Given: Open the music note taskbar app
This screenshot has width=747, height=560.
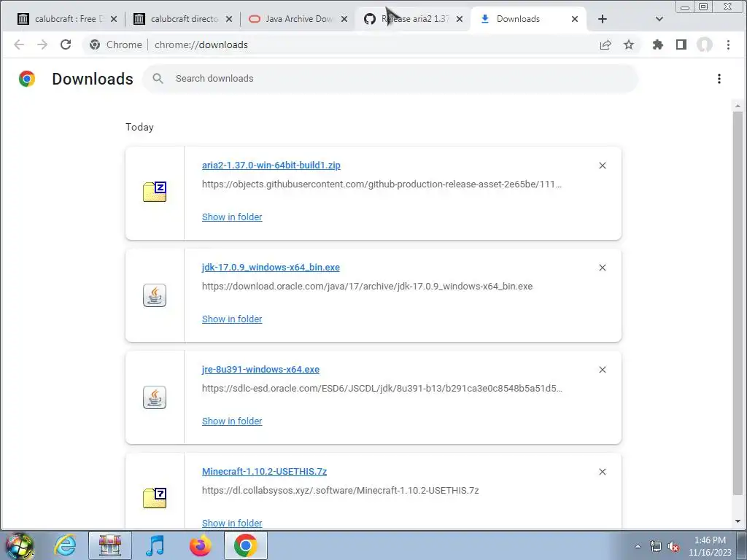Looking at the screenshot, I should pos(155,545).
